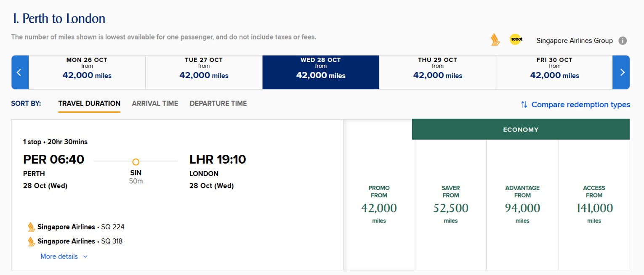Viewport: 644px width, 275px height.
Task: Sort flights by Arrival Time
Action: 155,103
